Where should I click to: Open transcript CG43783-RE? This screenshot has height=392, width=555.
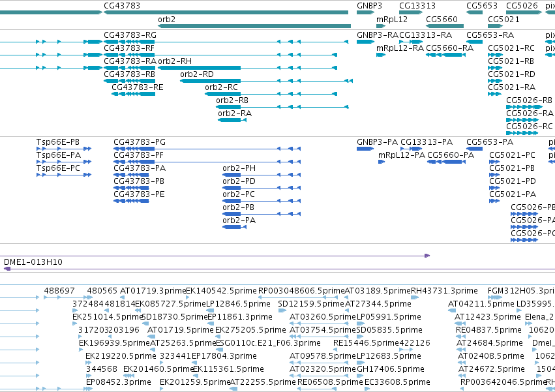click(133, 94)
